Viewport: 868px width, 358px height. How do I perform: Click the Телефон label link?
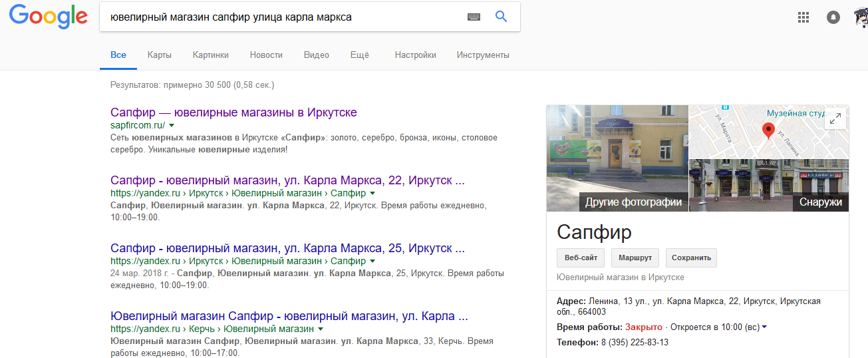tap(577, 343)
